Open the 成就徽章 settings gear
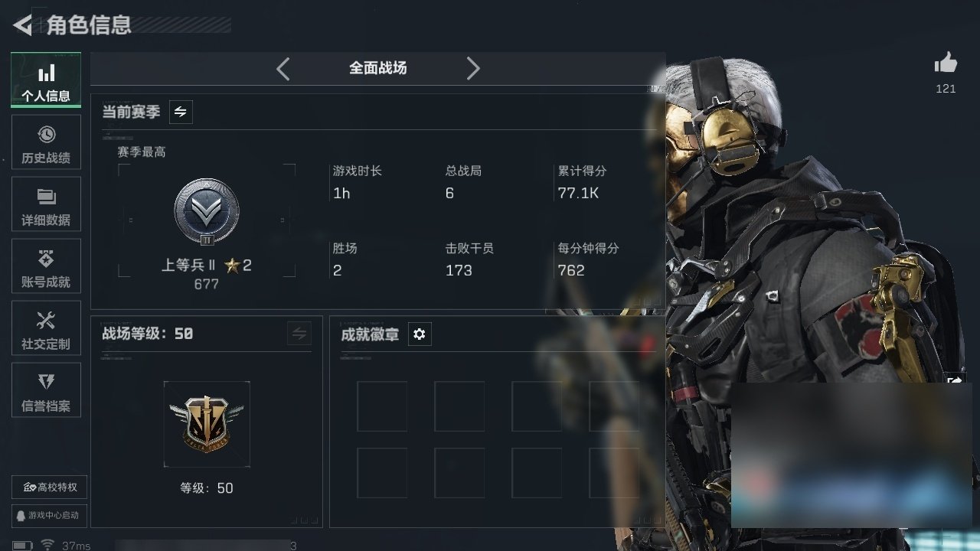 click(419, 334)
